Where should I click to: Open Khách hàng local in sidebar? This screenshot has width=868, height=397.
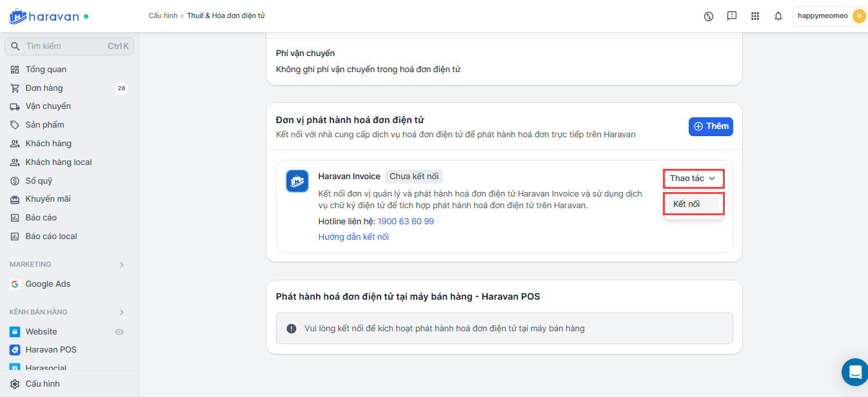pos(59,162)
